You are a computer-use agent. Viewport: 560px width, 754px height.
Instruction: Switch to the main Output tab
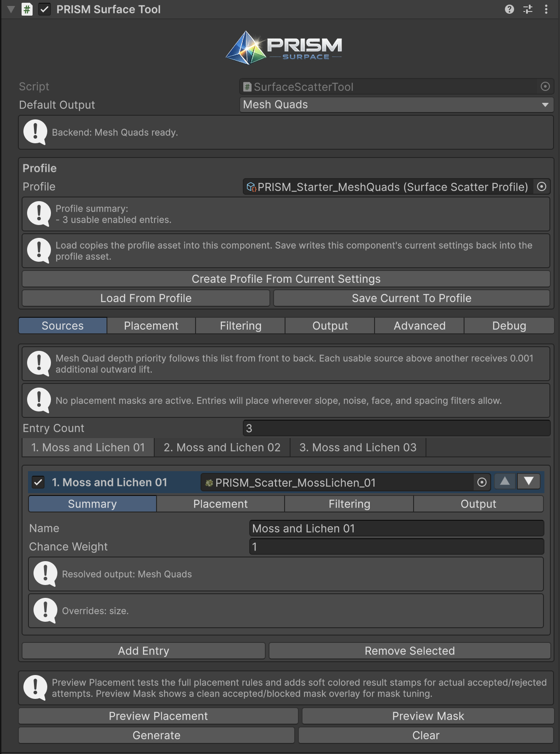click(x=330, y=326)
